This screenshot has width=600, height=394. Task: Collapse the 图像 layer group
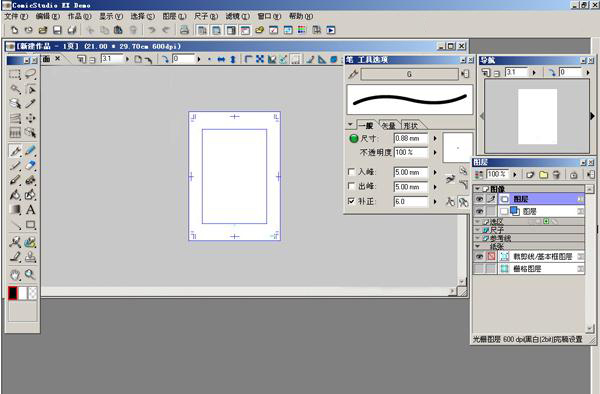pos(477,189)
